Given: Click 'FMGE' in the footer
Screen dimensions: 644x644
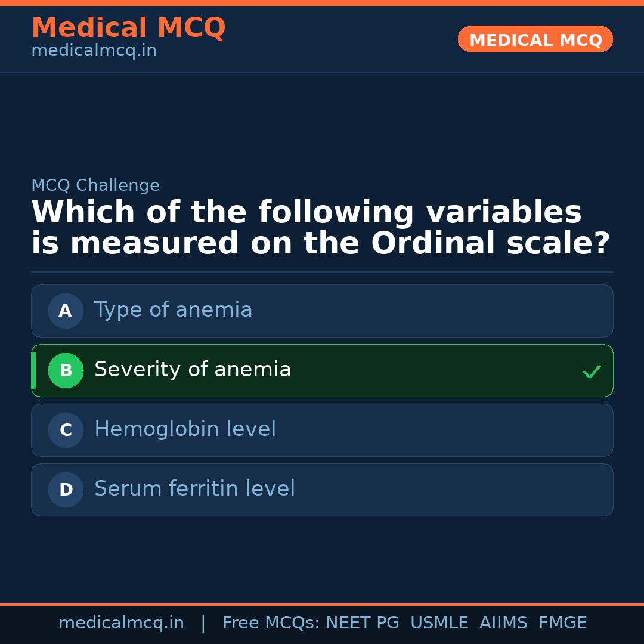Looking at the screenshot, I should (562, 623).
